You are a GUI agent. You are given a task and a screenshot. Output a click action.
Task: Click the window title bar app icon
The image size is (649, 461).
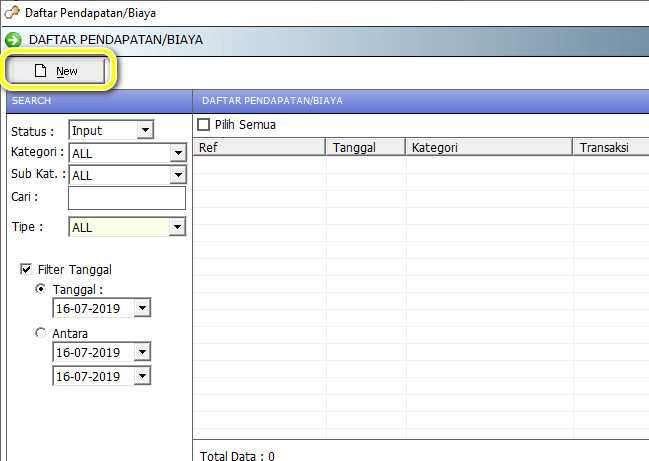[x=11, y=13]
